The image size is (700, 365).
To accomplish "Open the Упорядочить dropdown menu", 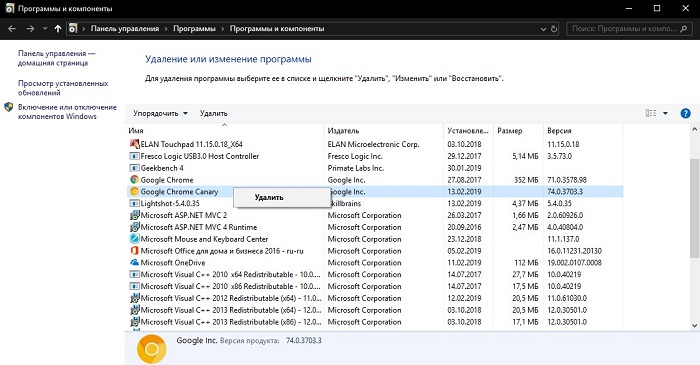I will click(x=160, y=113).
